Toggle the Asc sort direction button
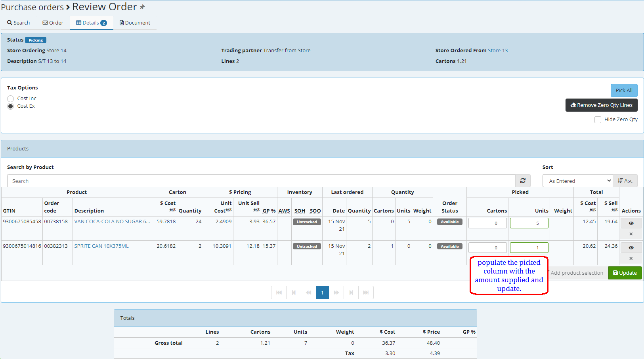This screenshot has height=359, width=644. click(x=625, y=180)
